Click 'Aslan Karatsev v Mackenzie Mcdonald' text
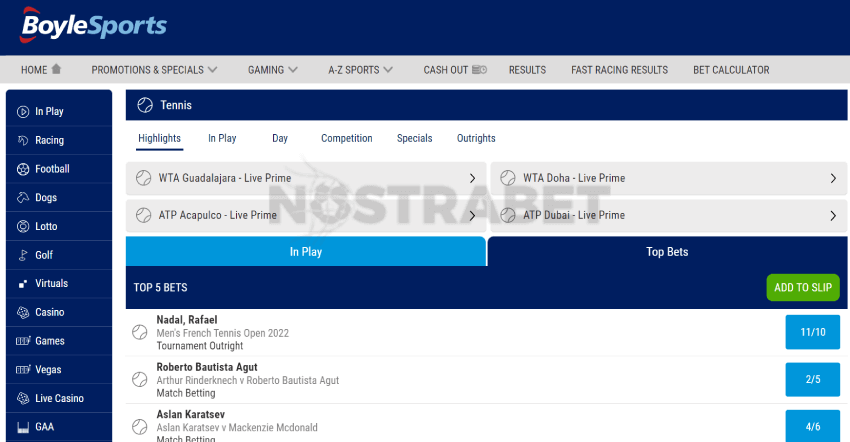The width and height of the screenshot is (850, 442). pos(237,427)
